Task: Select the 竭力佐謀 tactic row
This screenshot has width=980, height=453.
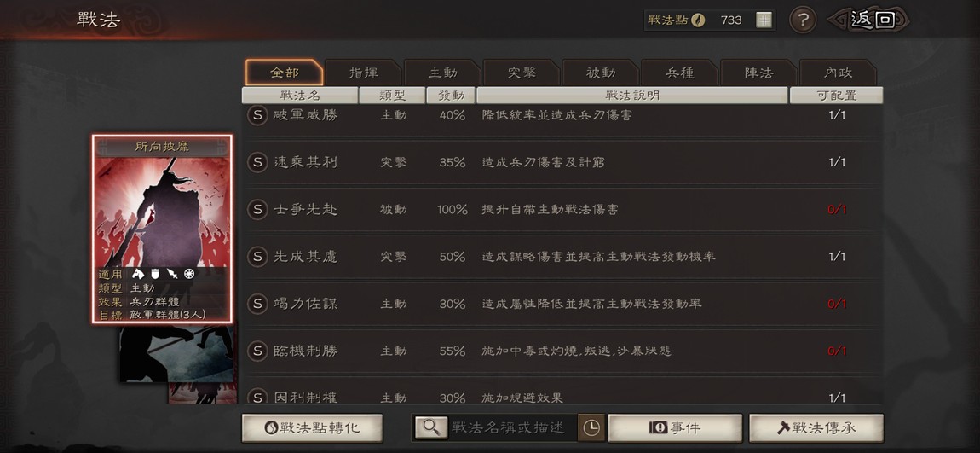Action: click(562, 304)
